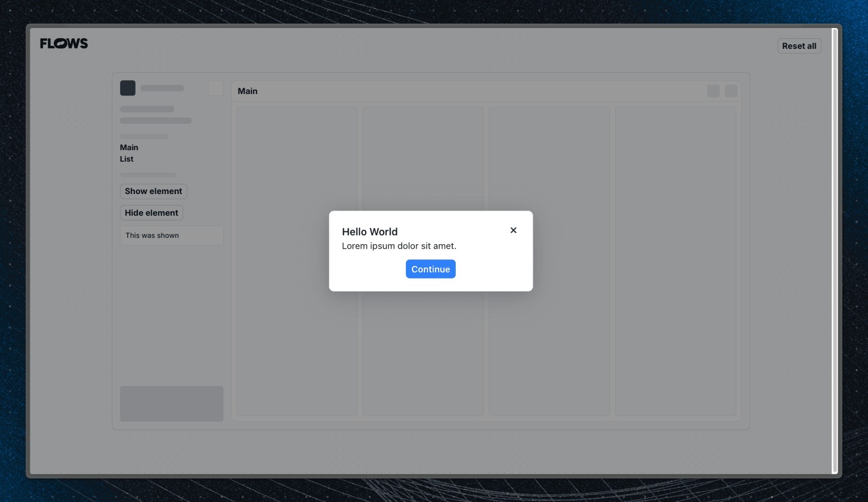Click the FLOWS logo
Viewport: 868px width, 502px height.
64,43
